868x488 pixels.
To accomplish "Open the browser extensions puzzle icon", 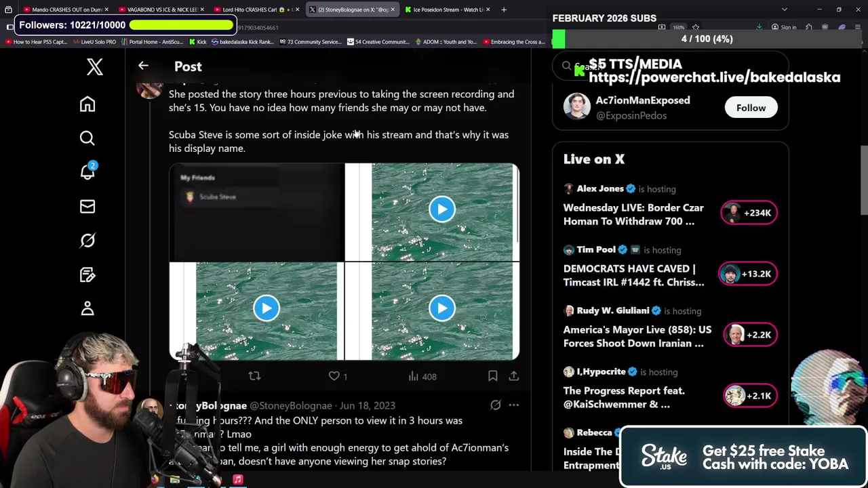I will click(809, 27).
